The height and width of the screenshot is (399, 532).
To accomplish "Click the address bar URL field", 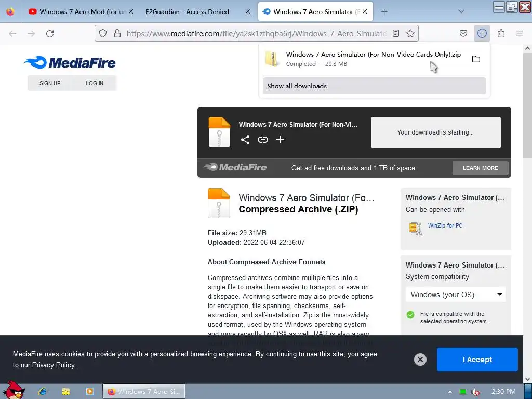I will [x=256, y=33].
